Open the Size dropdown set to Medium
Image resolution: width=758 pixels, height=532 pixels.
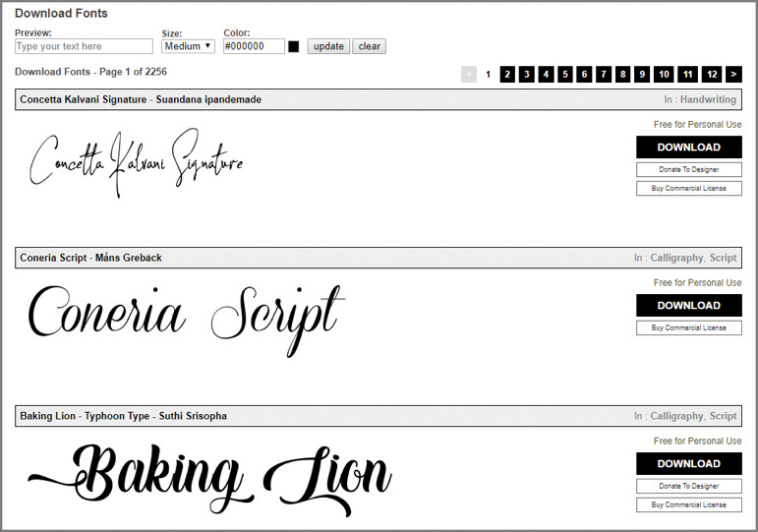[x=188, y=46]
